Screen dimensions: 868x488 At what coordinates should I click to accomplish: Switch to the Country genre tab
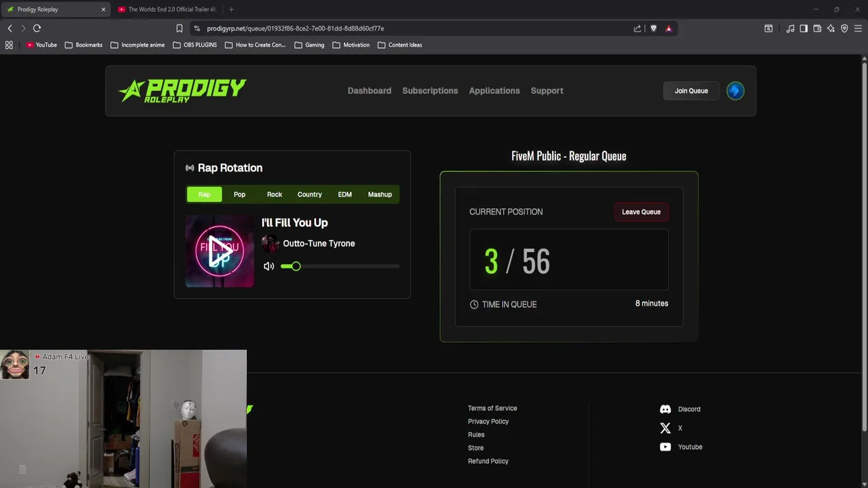(x=309, y=195)
